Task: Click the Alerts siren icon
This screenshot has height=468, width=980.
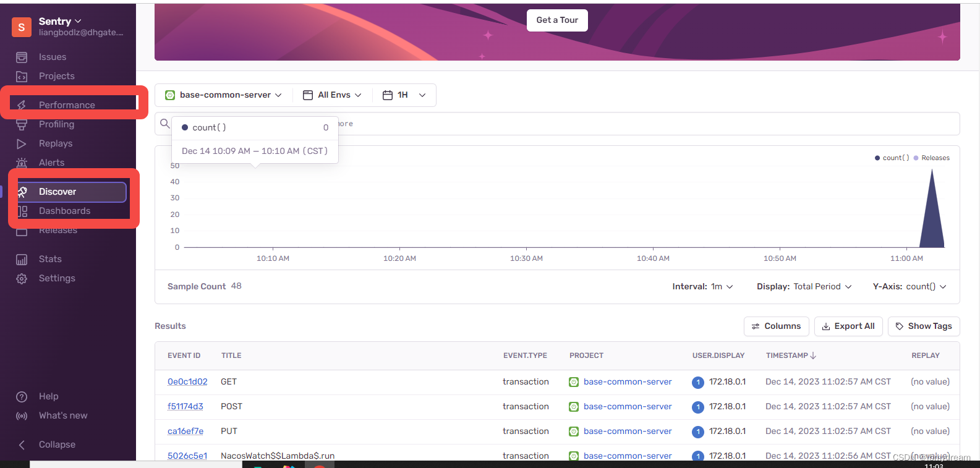Action: 22,163
